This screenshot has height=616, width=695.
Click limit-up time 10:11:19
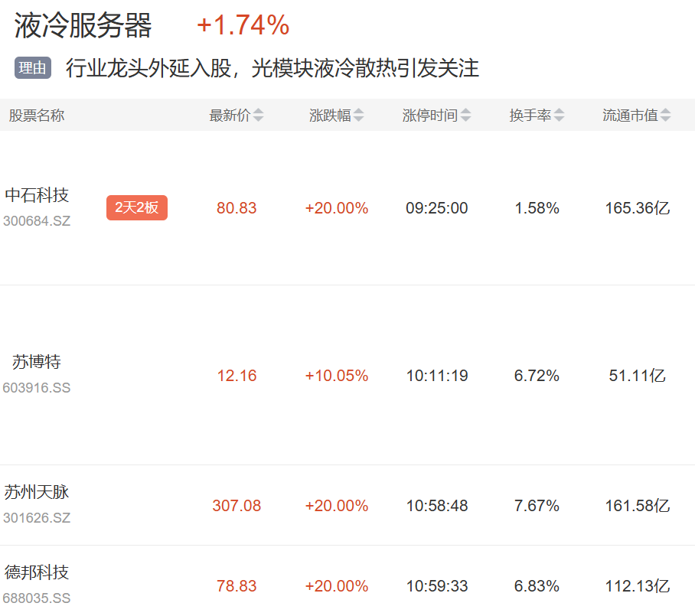437,376
